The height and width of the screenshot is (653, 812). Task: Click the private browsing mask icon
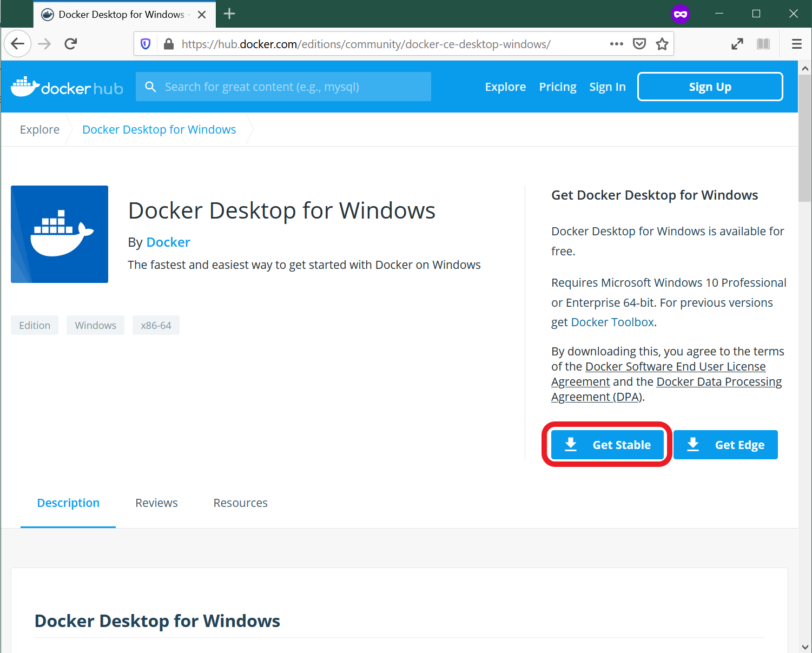pyautogui.click(x=681, y=14)
